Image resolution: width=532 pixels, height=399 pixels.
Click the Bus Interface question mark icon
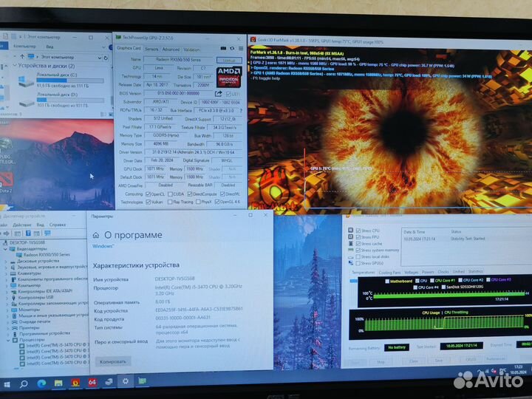(x=241, y=111)
